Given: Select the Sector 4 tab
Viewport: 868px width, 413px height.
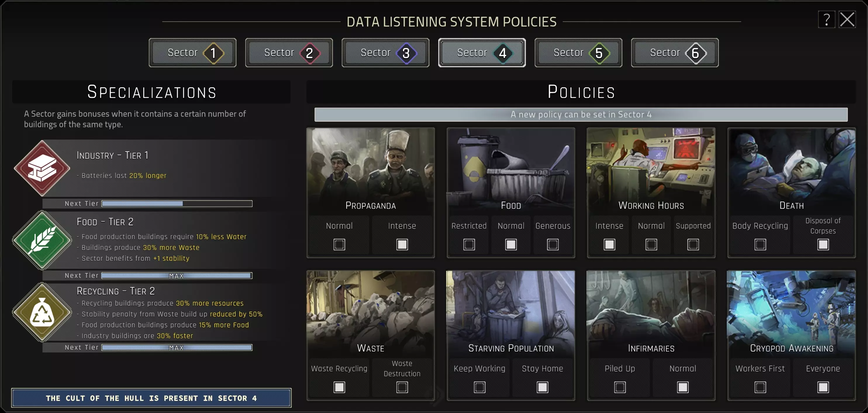Looking at the screenshot, I should (x=482, y=53).
